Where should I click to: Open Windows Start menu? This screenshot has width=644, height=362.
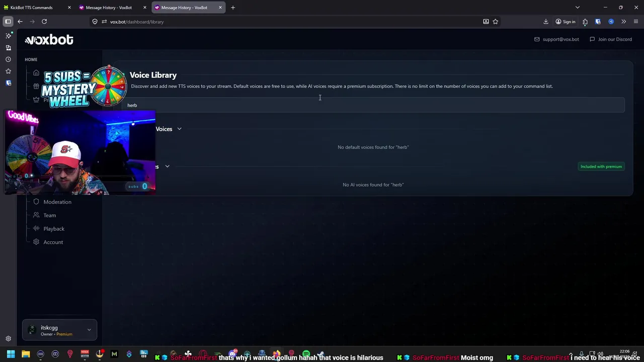(11, 354)
